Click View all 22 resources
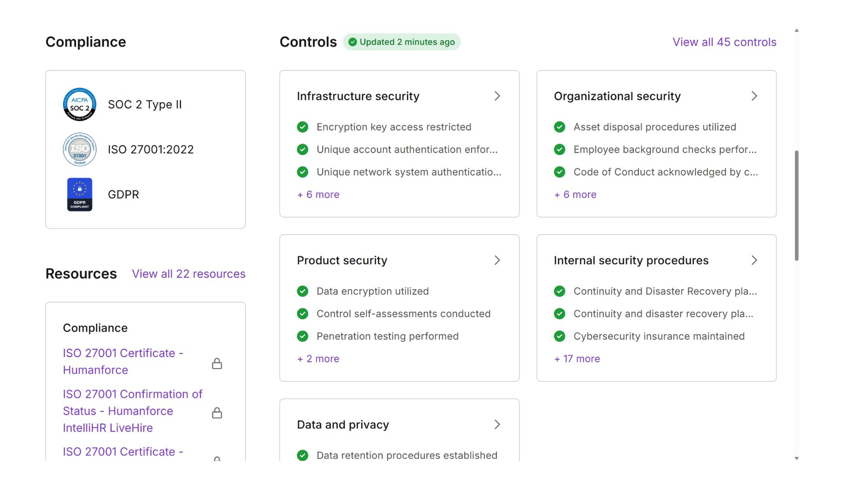The width and height of the screenshot is (868, 488). pos(189,274)
